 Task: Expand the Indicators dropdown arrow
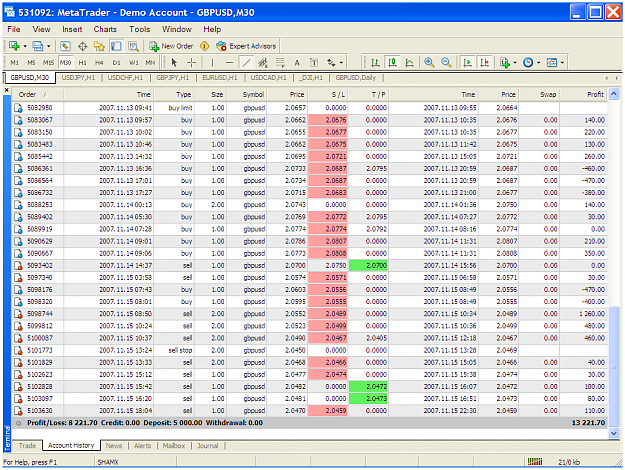(x=515, y=63)
